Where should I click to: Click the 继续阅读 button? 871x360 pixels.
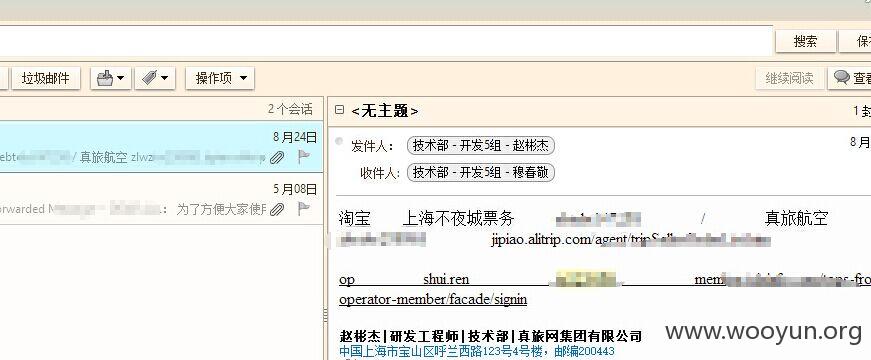789,78
